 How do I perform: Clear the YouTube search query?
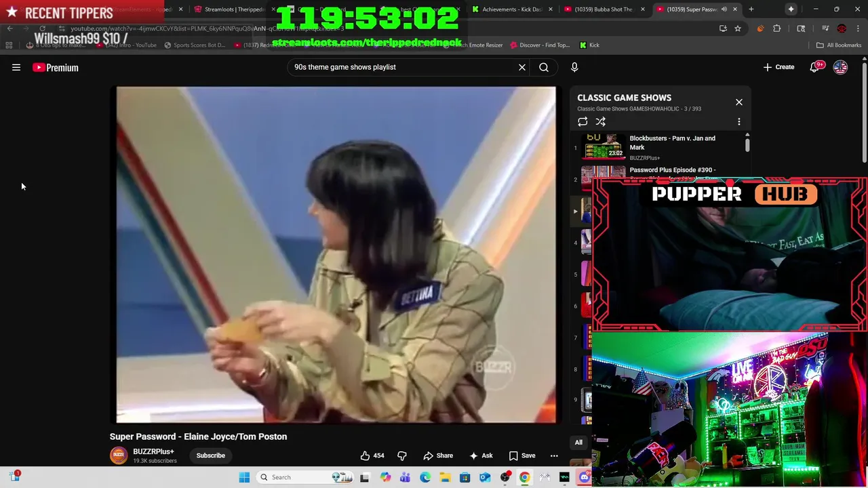click(x=522, y=67)
